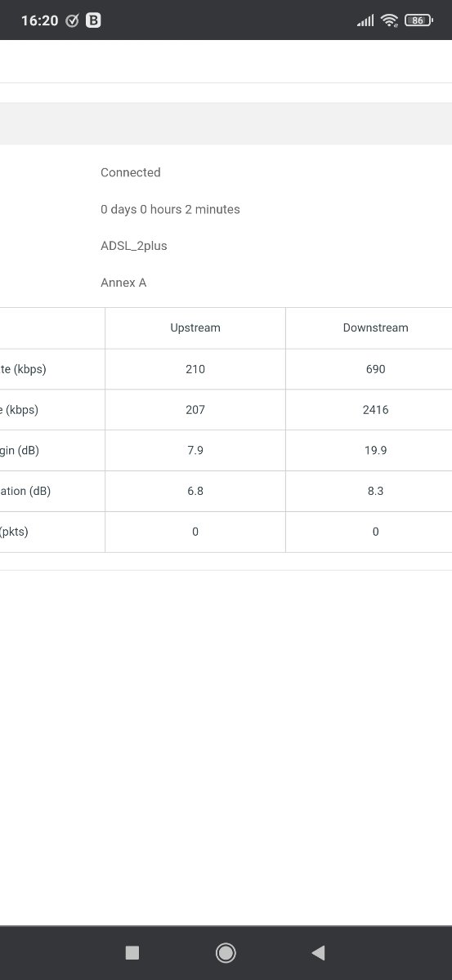This screenshot has width=452, height=980.
Task: Tap the cellular signal bars icon
Action: (x=365, y=20)
